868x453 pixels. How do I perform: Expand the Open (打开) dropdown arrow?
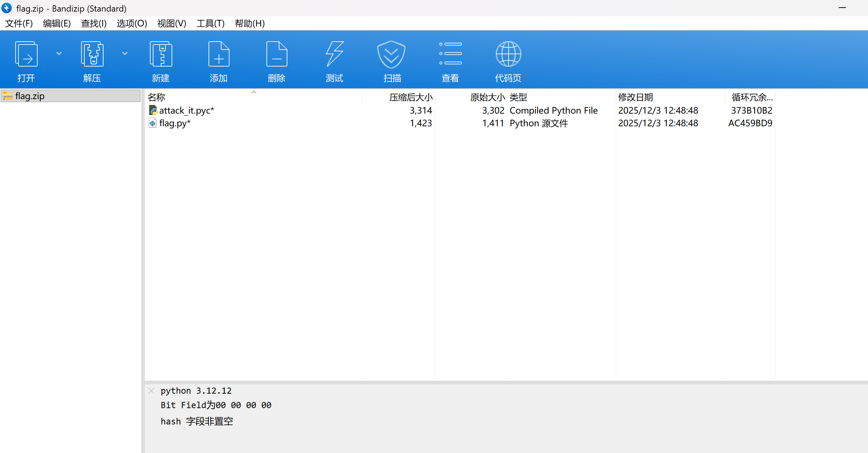[59, 54]
